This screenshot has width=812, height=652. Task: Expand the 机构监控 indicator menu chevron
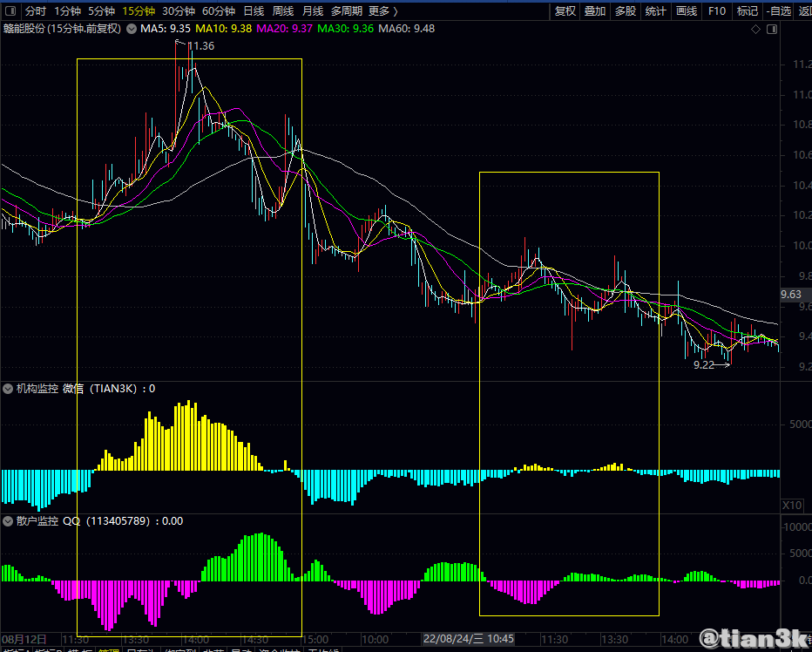point(8,389)
